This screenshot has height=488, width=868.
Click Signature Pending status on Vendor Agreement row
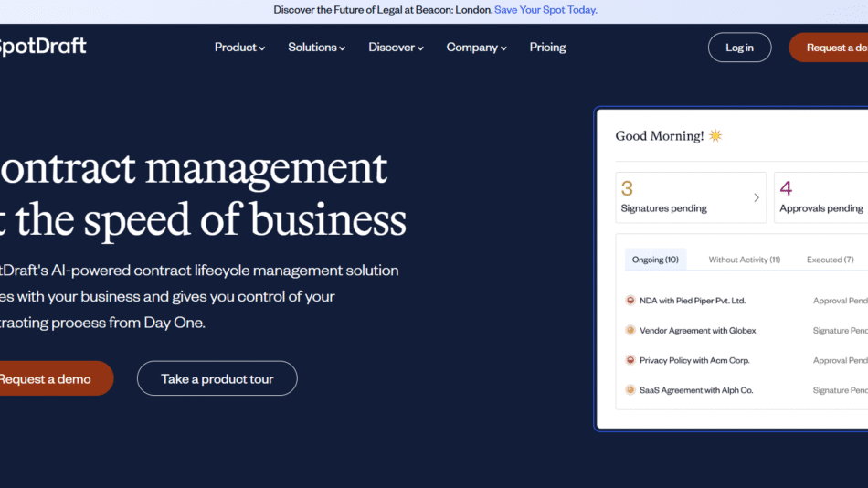click(x=841, y=330)
